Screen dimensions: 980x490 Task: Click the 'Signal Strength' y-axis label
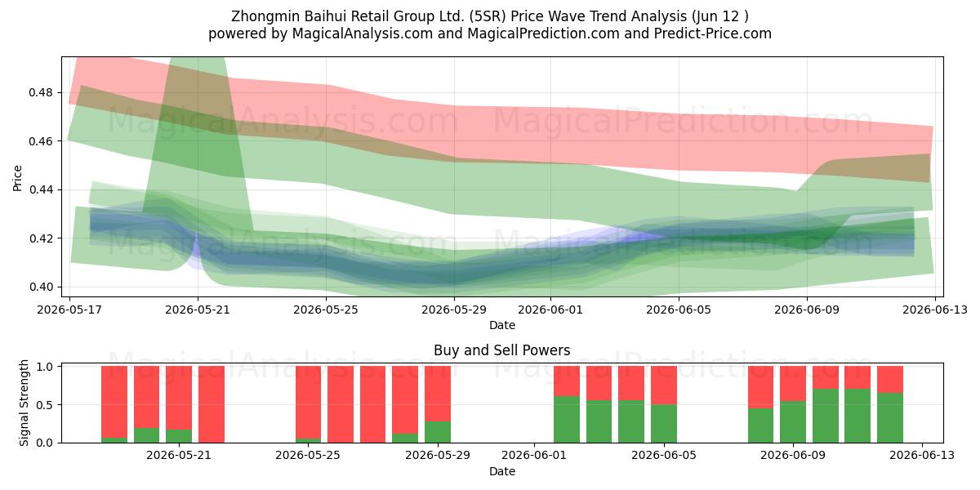pos(24,403)
